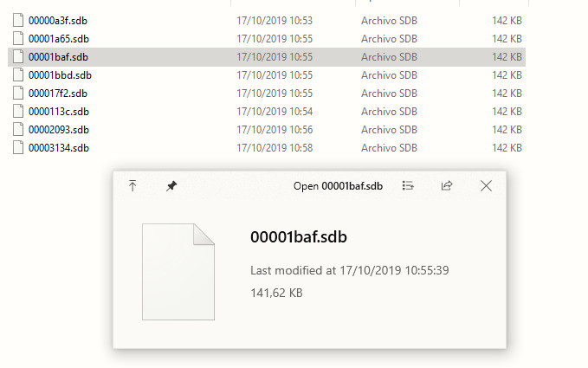This screenshot has height=368, width=588.
Task: Click the stay-on-top arrow icon in preview
Action: (132, 185)
